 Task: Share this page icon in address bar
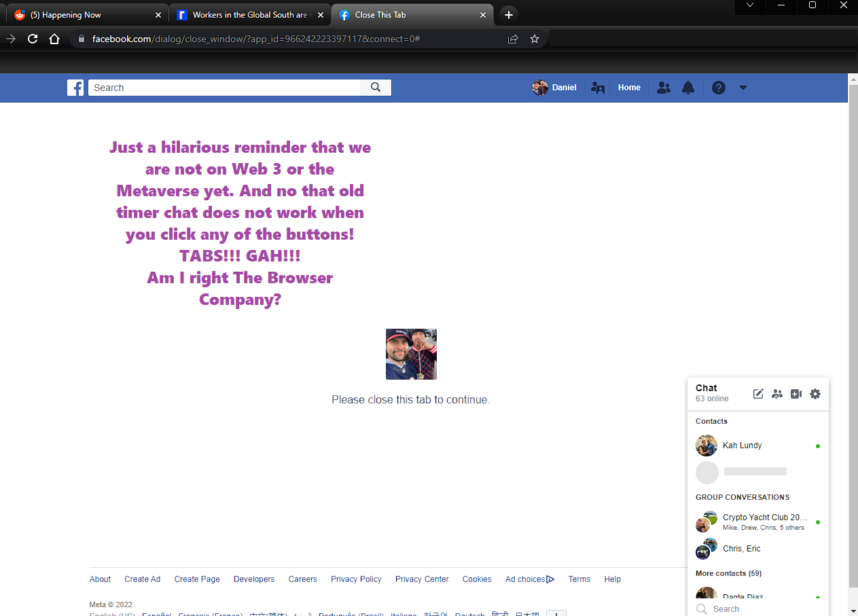point(513,39)
